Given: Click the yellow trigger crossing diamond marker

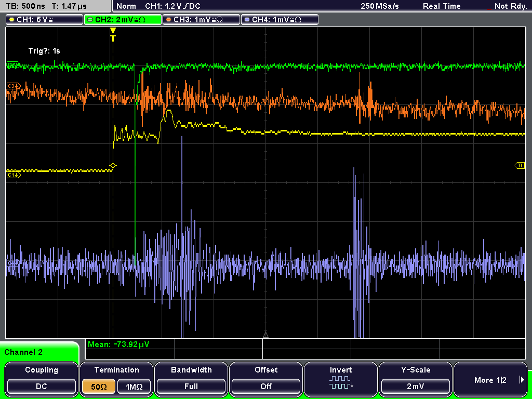Looking at the screenshot, I should pyautogui.click(x=113, y=166).
